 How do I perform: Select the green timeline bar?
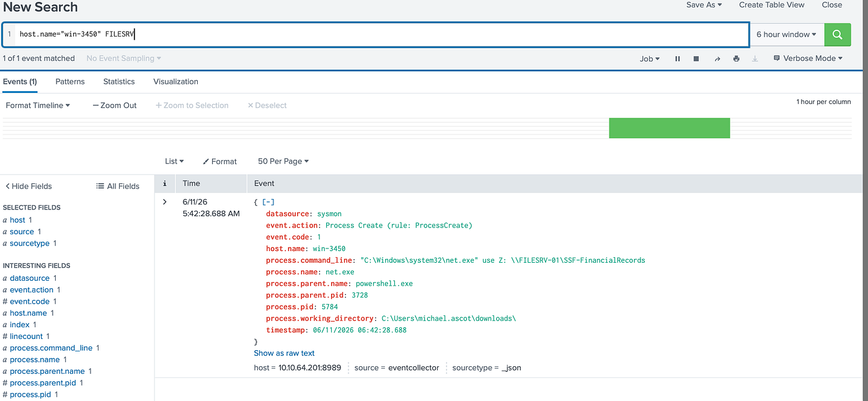[x=669, y=128]
